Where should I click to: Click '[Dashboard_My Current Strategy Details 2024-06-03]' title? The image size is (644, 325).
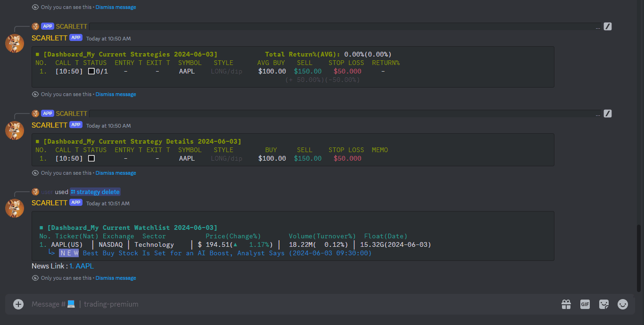click(142, 141)
